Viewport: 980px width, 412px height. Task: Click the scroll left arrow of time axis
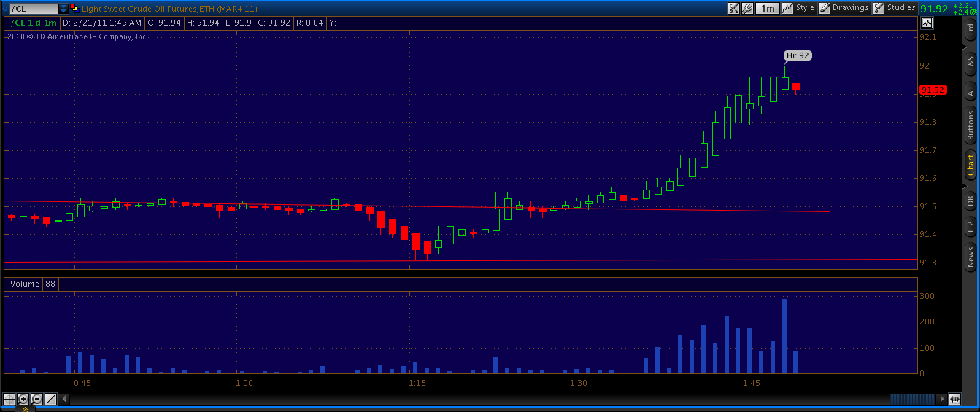click(66, 399)
